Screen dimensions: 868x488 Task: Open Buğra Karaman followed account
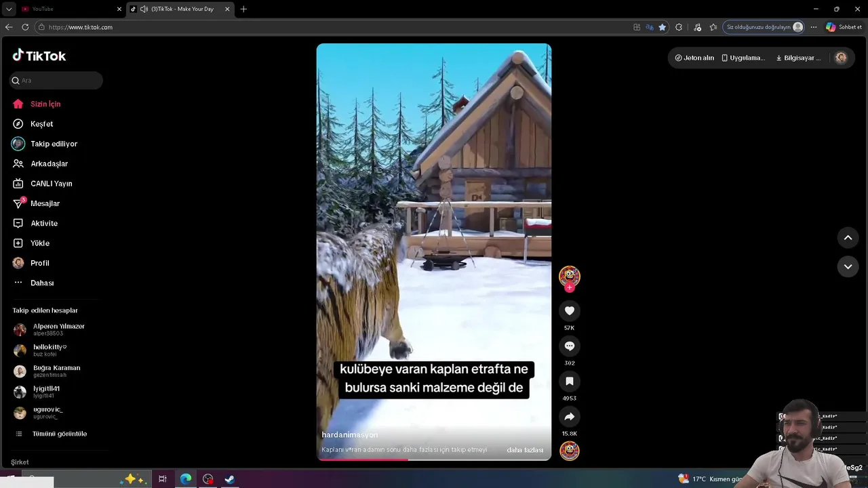(x=47, y=371)
